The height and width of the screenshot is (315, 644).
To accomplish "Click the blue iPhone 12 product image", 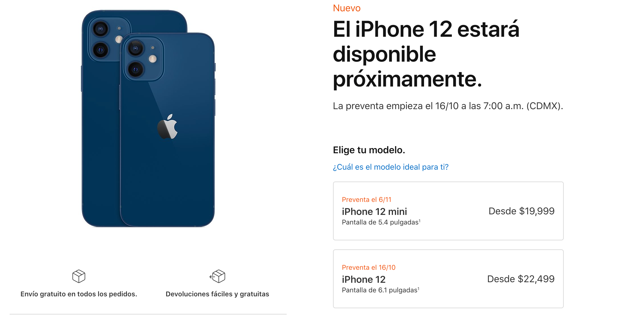I will coord(148,118).
